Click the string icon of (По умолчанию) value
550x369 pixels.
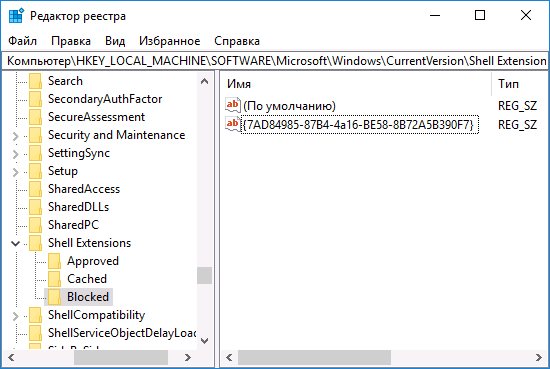coord(233,105)
